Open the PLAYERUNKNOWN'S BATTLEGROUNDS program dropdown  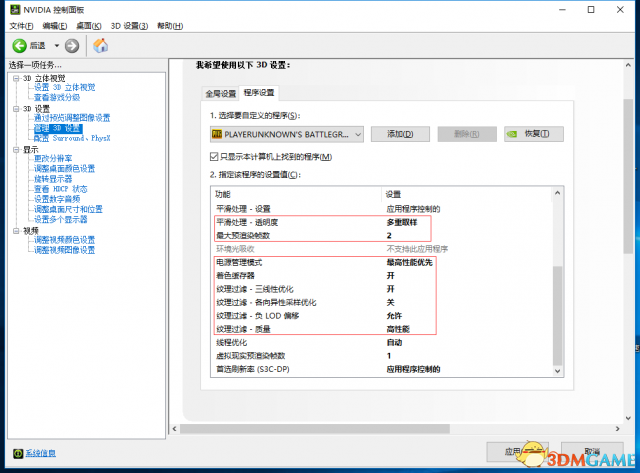(356, 133)
